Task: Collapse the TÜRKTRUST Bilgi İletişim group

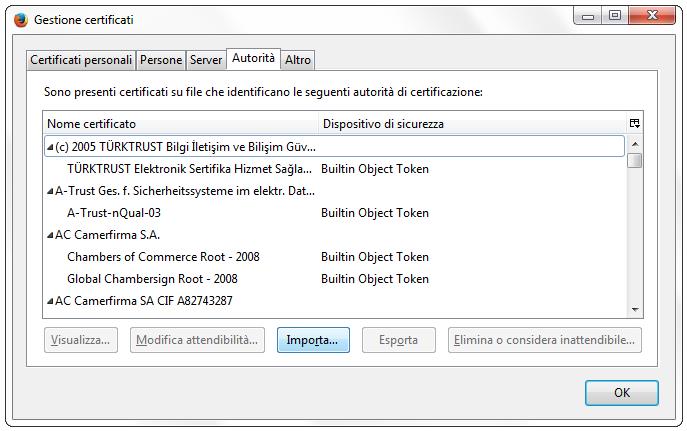Action: pos(50,147)
